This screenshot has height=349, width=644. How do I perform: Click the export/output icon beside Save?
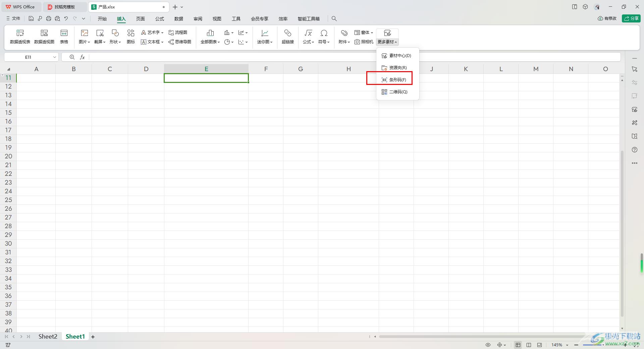[40, 19]
